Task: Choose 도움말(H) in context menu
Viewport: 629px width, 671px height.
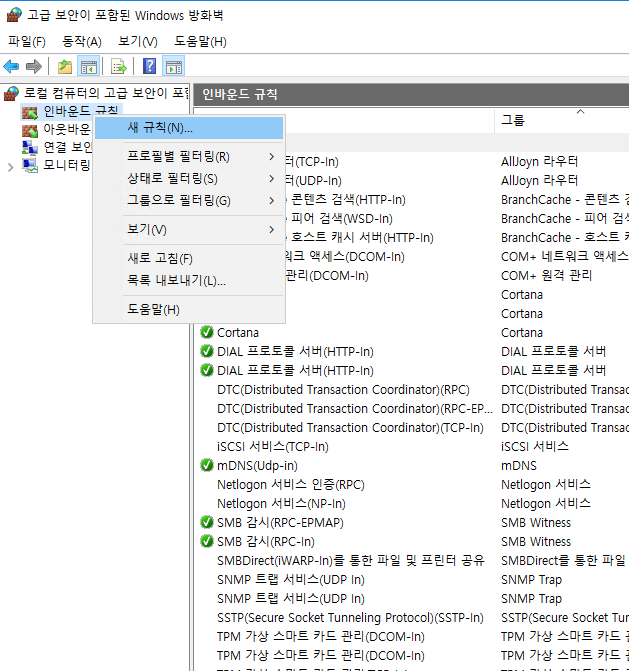Action: click(189, 309)
